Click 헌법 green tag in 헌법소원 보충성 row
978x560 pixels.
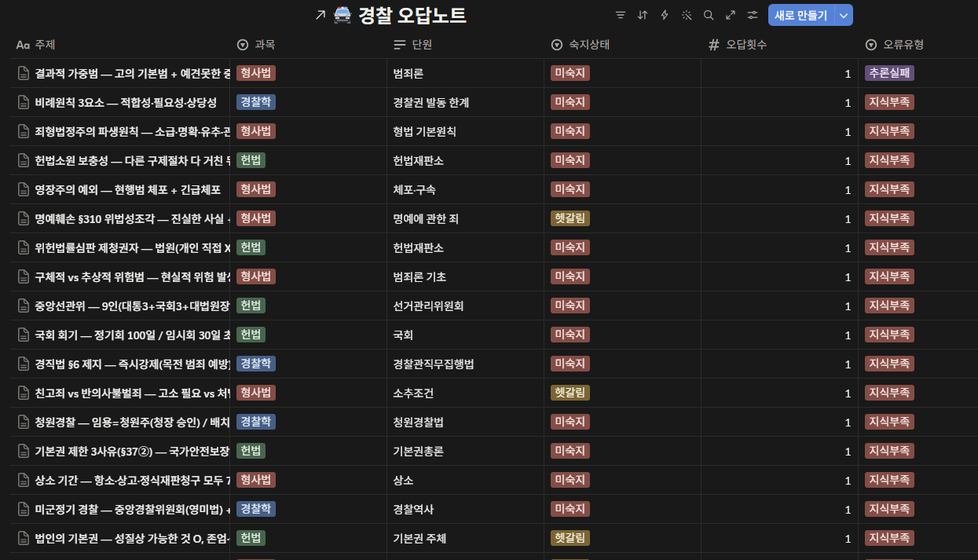(251, 160)
